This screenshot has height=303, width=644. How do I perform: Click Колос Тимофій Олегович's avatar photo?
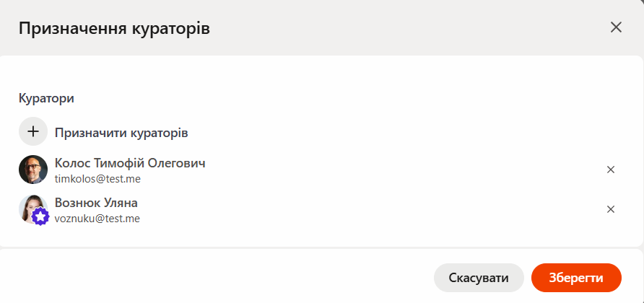33,170
